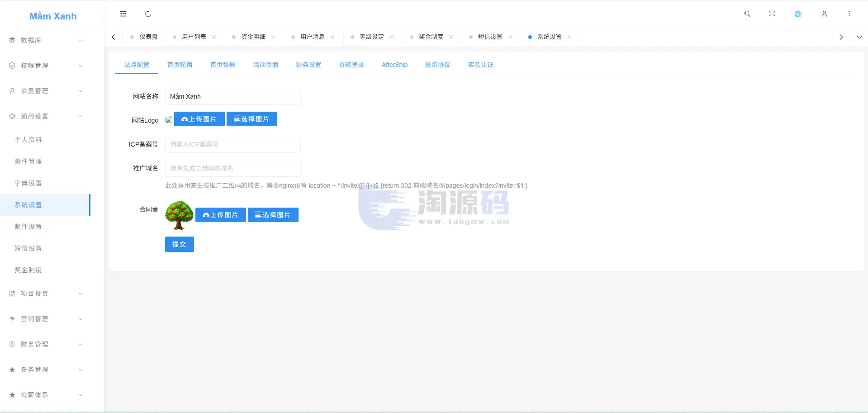
Task: Switch to the 实名认证 settings tab
Action: (x=480, y=65)
